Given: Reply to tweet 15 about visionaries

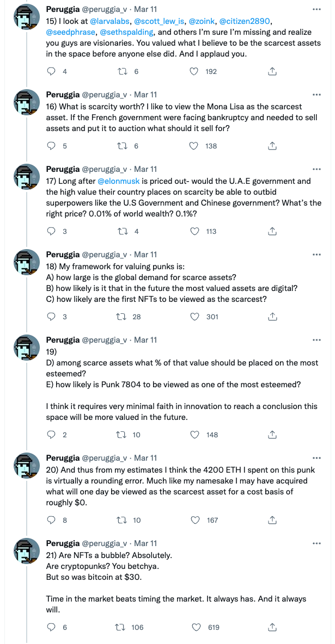Looking at the screenshot, I should pyautogui.click(x=51, y=71).
